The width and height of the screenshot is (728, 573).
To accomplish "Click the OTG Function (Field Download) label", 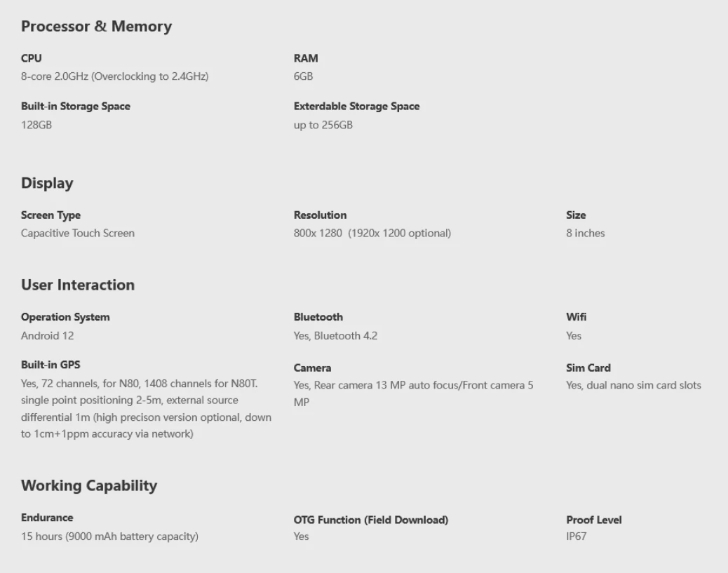I will click(370, 520).
